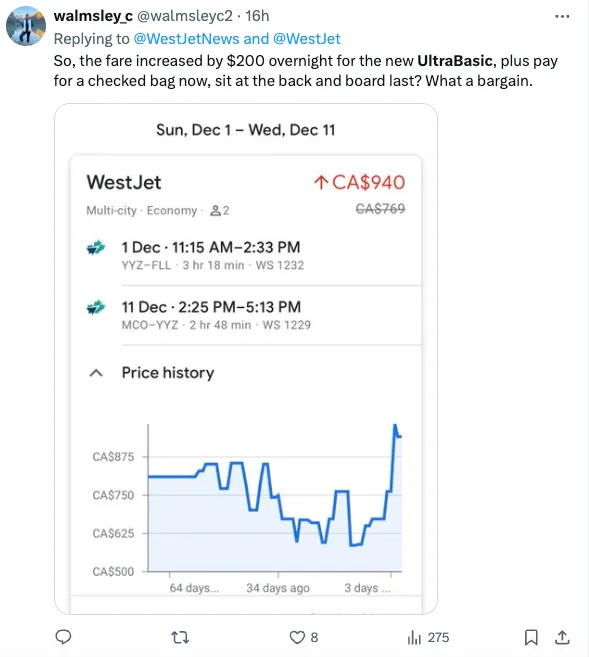Image resolution: width=589 pixels, height=657 pixels.
Task: Repost this tweet with the retweet icon
Action: 180,637
